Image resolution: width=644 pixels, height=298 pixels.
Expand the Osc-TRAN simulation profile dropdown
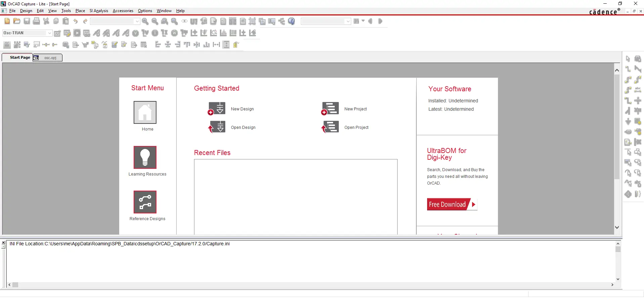point(50,33)
